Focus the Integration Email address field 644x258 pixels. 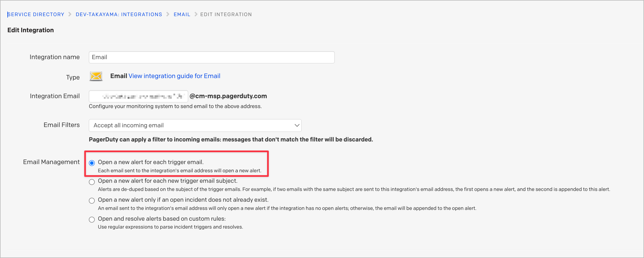point(138,96)
